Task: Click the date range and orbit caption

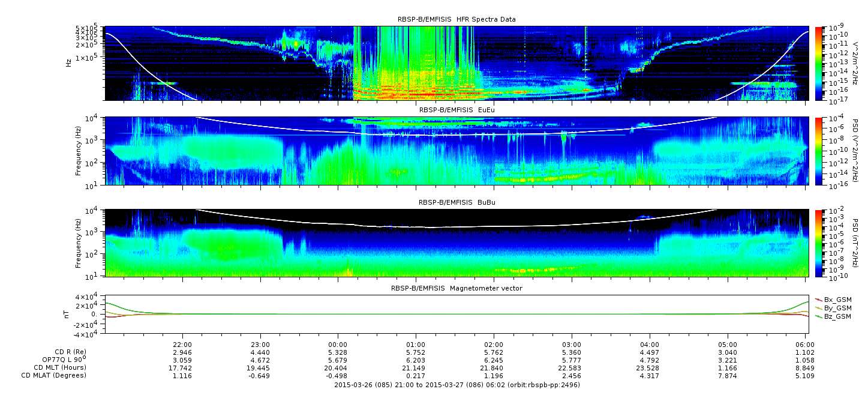Action: [x=456, y=385]
